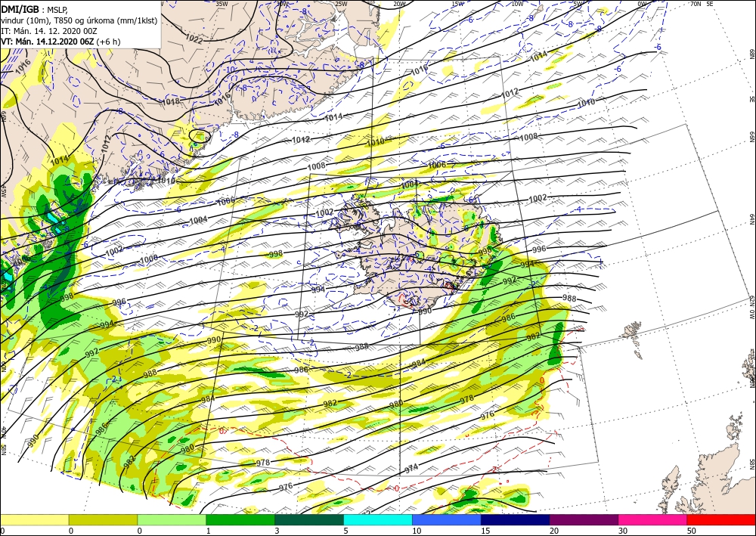756x536 pixels.
Task: Click legend value label "3"
Action: [x=277, y=531]
